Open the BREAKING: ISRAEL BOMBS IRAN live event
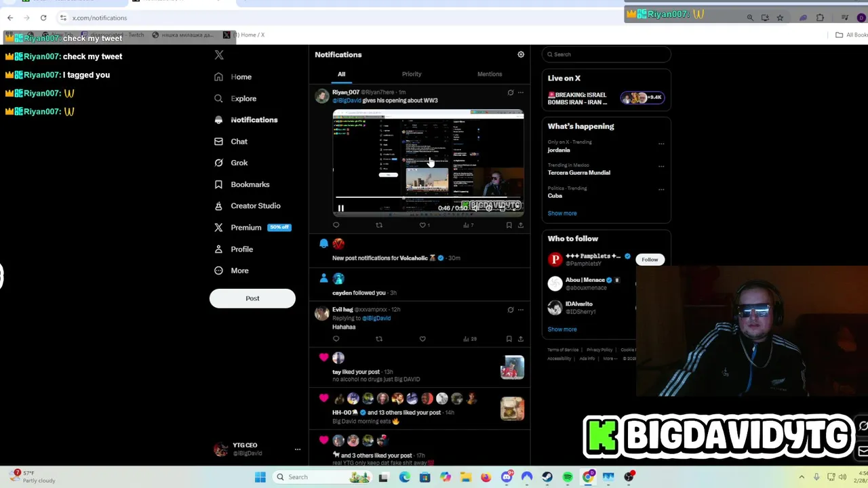 (x=606, y=99)
